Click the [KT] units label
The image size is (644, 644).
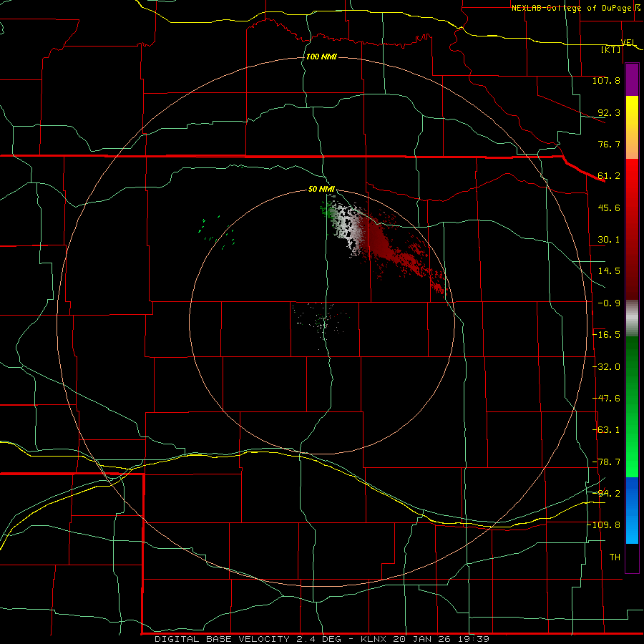coord(611,49)
